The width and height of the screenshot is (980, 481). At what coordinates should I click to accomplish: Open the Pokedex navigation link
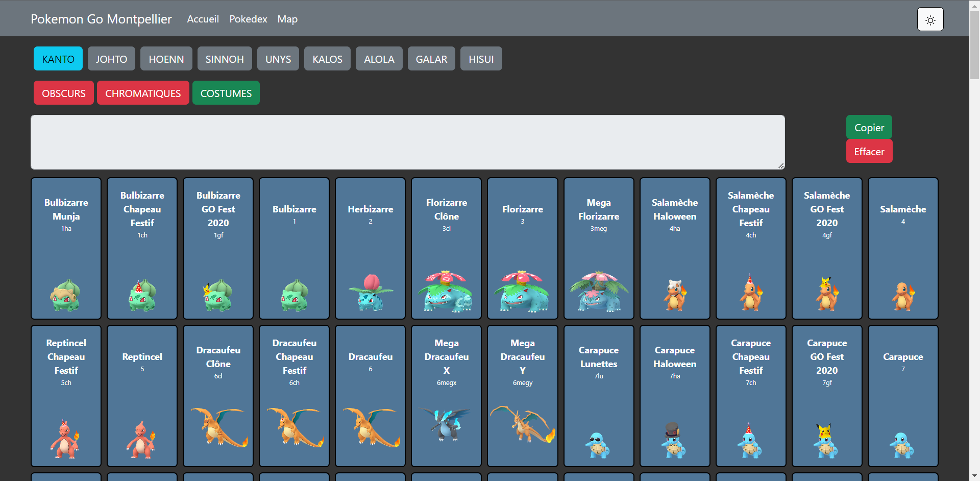248,19
